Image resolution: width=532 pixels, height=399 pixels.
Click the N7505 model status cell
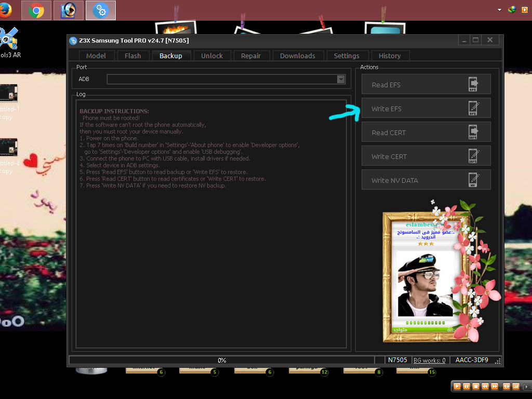click(x=397, y=360)
